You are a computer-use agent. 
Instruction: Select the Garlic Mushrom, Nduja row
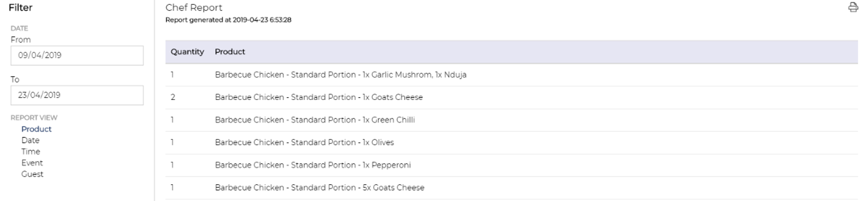[x=511, y=75]
